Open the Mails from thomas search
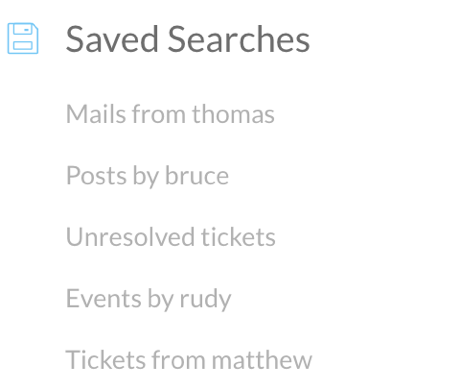This screenshot has width=460, height=390. (x=170, y=114)
